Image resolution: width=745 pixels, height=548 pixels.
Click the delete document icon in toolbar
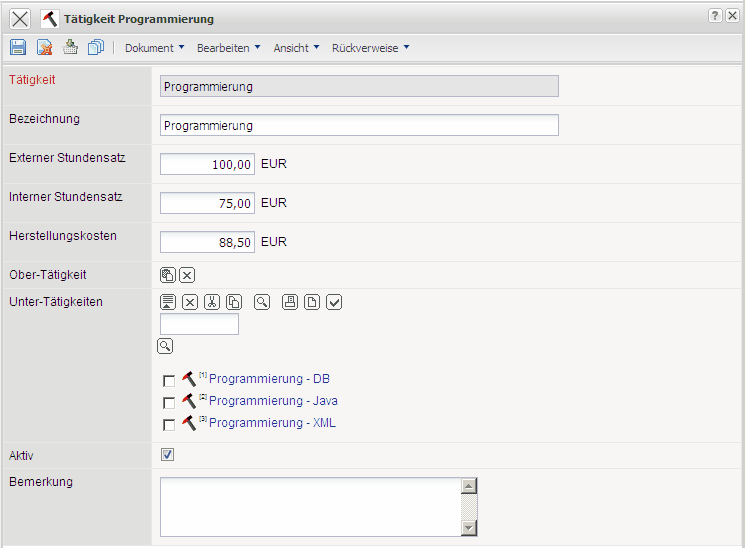point(44,47)
